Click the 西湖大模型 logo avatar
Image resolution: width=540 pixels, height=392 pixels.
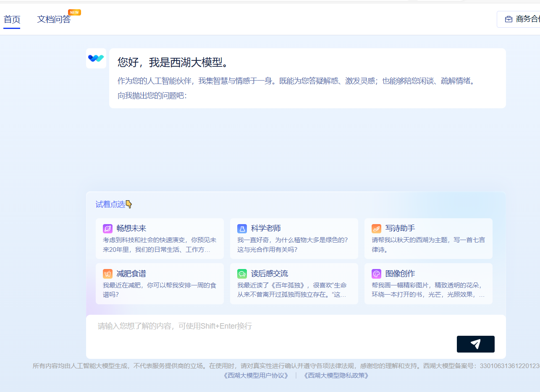(x=96, y=58)
